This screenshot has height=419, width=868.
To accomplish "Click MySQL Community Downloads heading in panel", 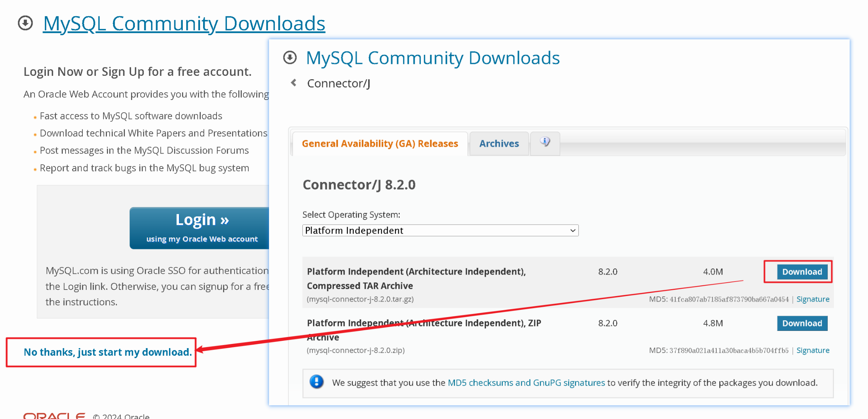I will [x=433, y=58].
